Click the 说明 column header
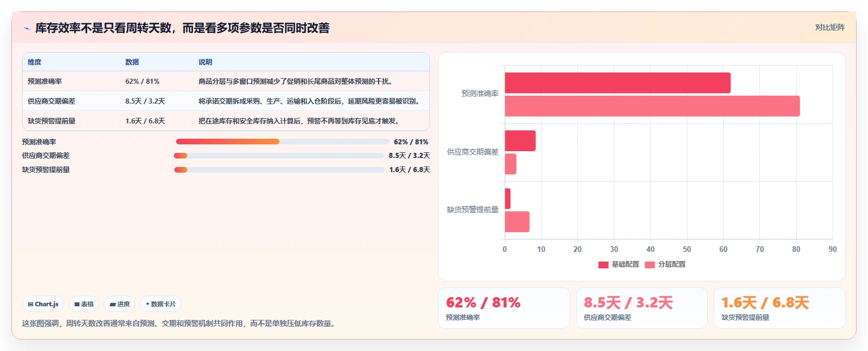Image resolution: width=868 pixels, height=351 pixels. [205, 62]
